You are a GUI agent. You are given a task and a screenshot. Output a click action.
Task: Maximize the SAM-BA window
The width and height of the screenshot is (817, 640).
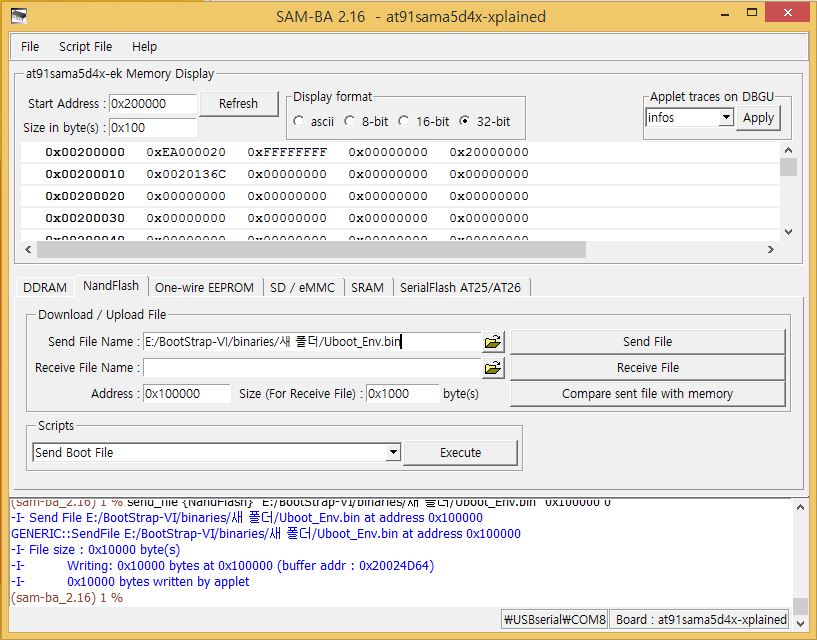tap(752, 13)
